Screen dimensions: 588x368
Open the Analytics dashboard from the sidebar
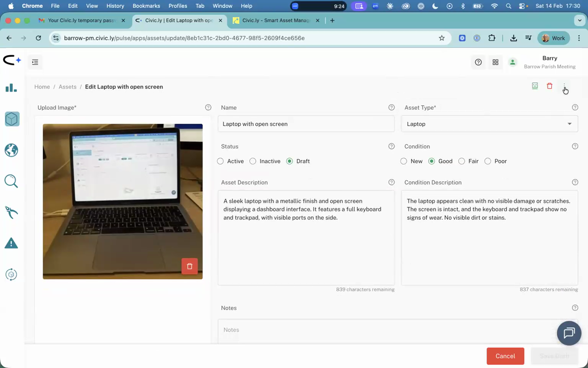click(11, 87)
